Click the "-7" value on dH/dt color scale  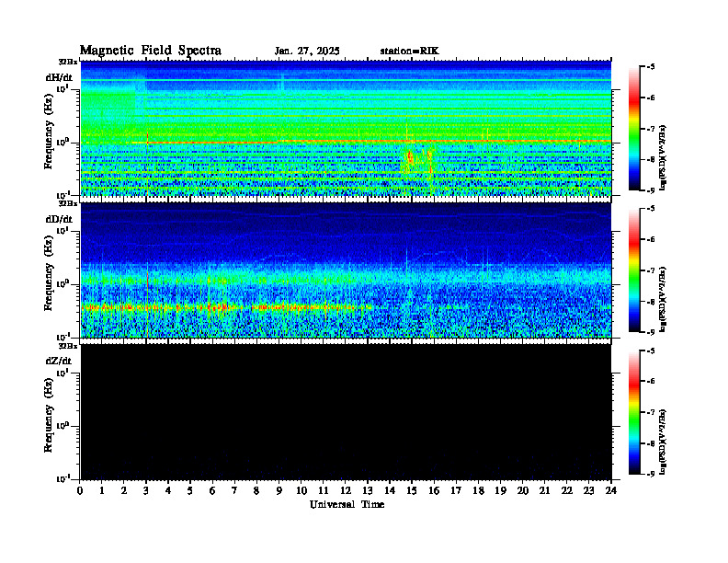point(651,128)
